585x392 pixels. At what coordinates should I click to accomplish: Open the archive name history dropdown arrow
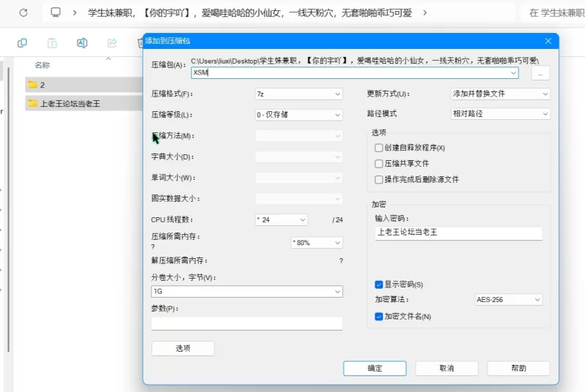[x=513, y=72]
